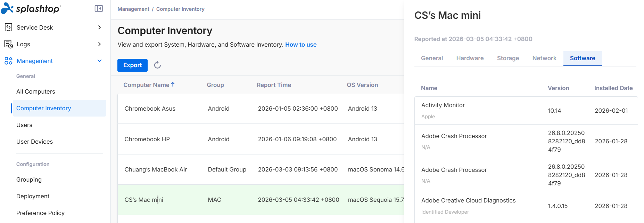This screenshot has height=223, width=644.
Task: Collapse the Management menu chevron
Action: (99, 61)
